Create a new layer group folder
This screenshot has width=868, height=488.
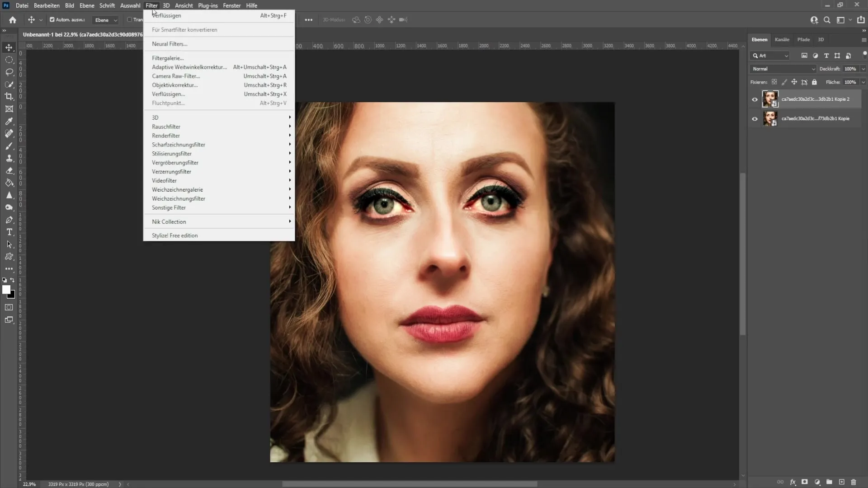coord(829,482)
